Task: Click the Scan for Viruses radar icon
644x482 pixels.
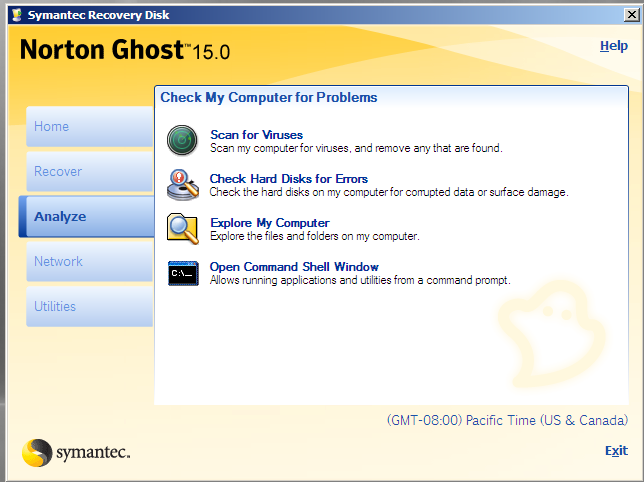Action: 182,140
